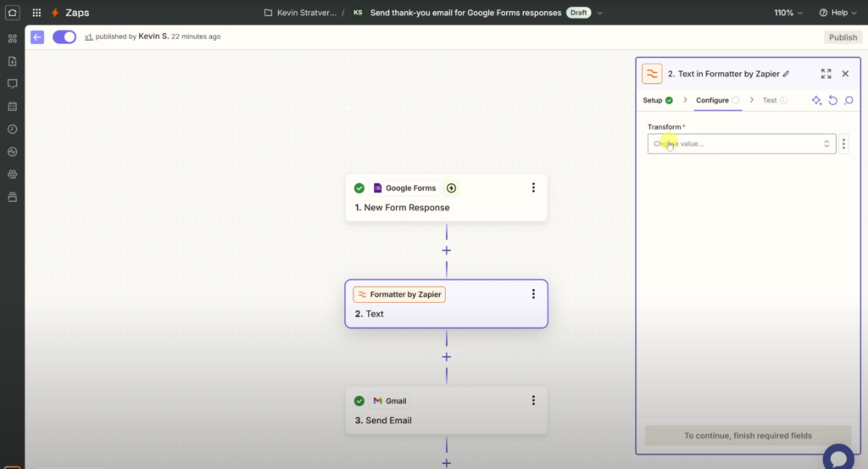Open the file import icon in sidebar
Image resolution: width=868 pixels, height=469 pixels.
pyautogui.click(x=12, y=61)
